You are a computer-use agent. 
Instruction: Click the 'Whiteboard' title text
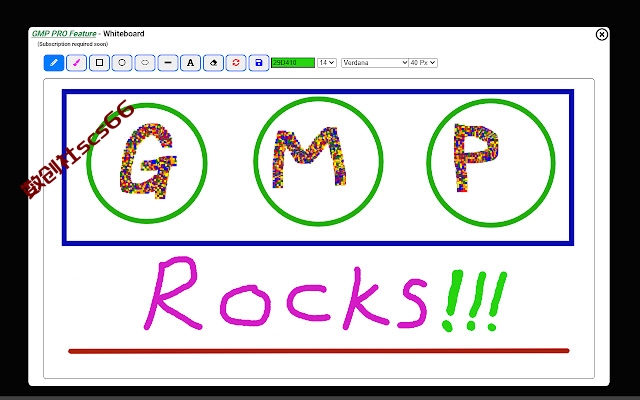[x=124, y=34]
